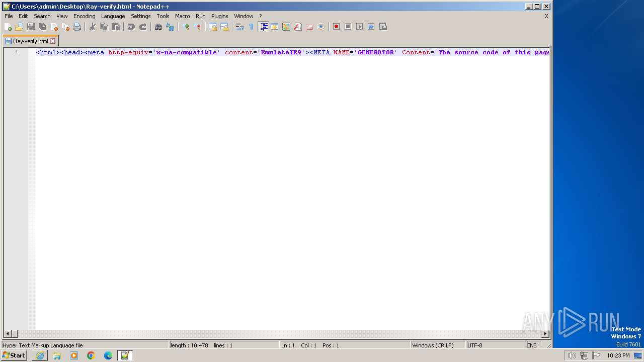The image size is (644, 362).
Task: Open the Plugins menu
Action: pyautogui.click(x=220, y=16)
